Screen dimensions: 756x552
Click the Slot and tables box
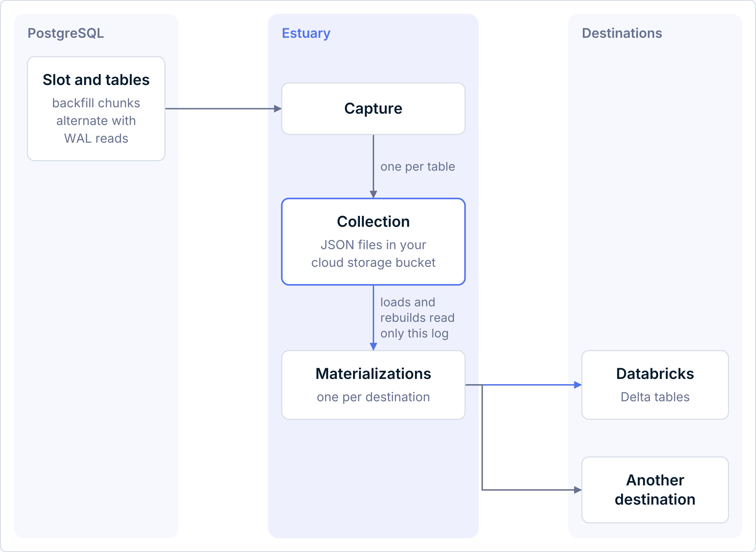pos(96,109)
